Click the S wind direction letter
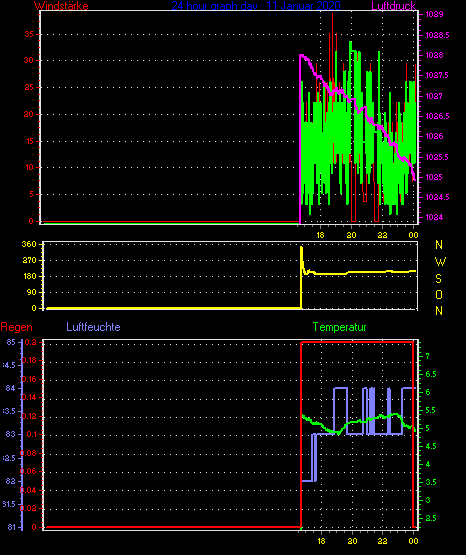This screenshot has height=555, width=466. pos(438,279)
